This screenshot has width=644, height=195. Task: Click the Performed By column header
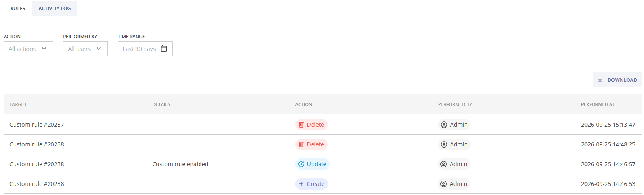(x=455, y=104)
